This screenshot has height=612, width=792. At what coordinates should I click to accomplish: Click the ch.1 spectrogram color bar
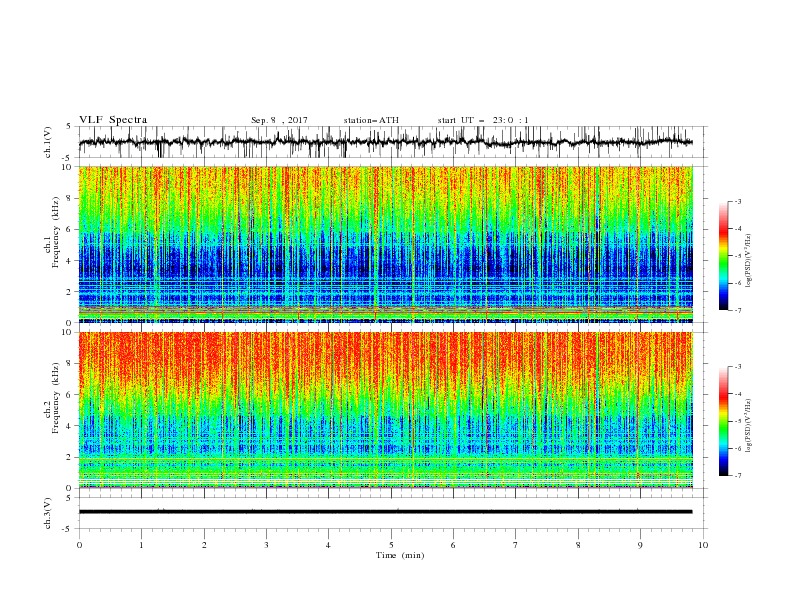point(723,256)
